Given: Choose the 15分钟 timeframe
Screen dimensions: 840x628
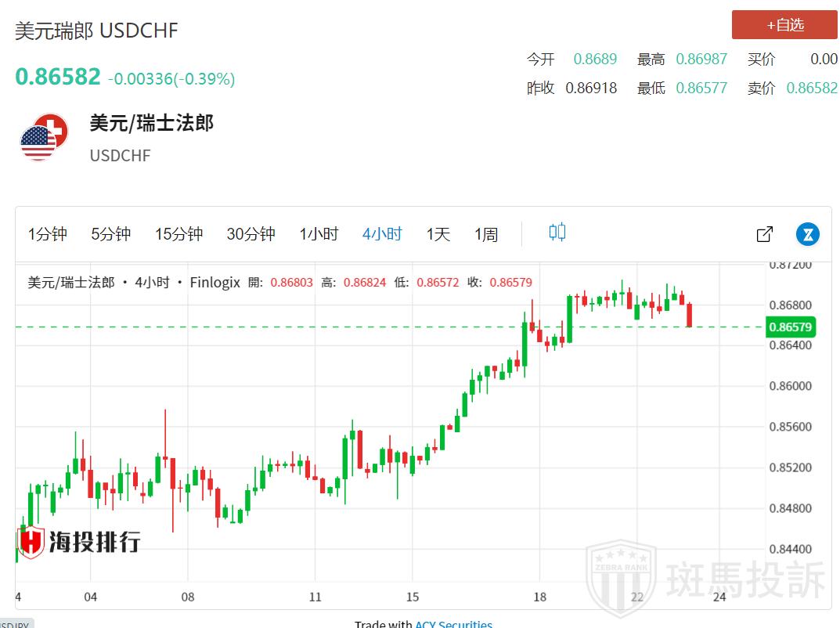Looking at the screenshot, I should pyautogui.click(x=178, y=234).
